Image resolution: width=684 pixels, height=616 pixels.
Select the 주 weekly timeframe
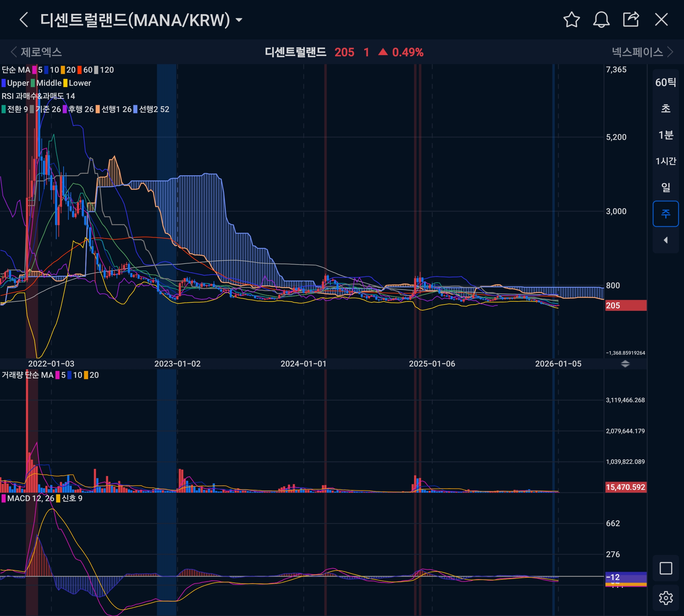coord(666,213)
